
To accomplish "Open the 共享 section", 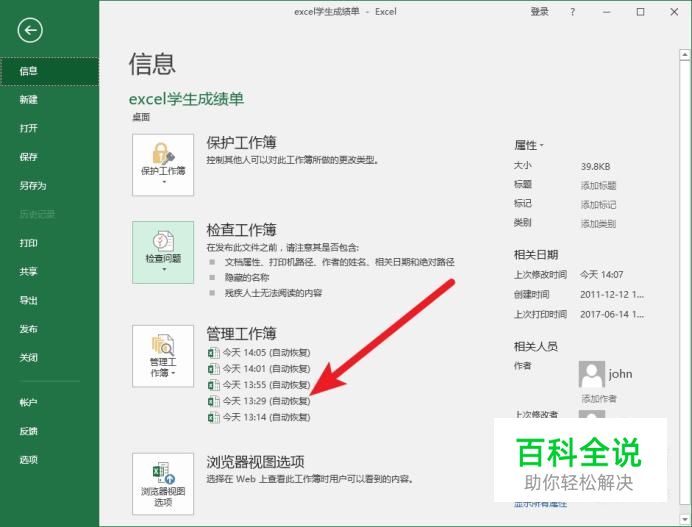I will [49, 272].
